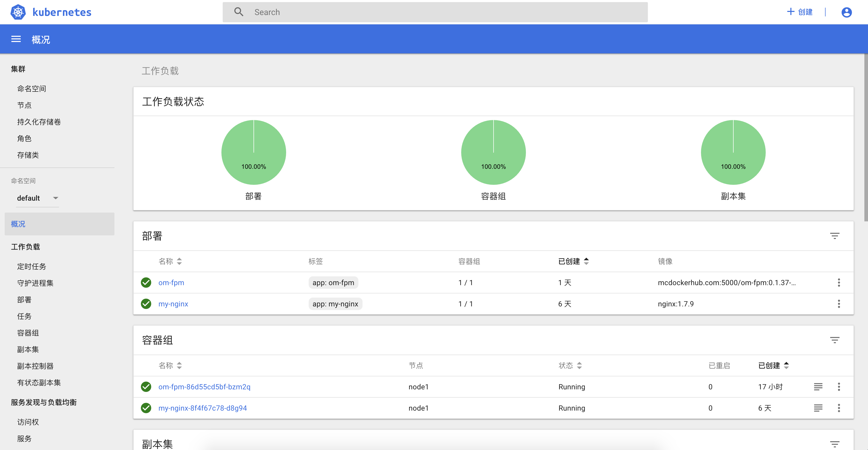Select 容器组 in sidebar
The width and height of the screenshot is (868, 450).
(x=28, y=333)
